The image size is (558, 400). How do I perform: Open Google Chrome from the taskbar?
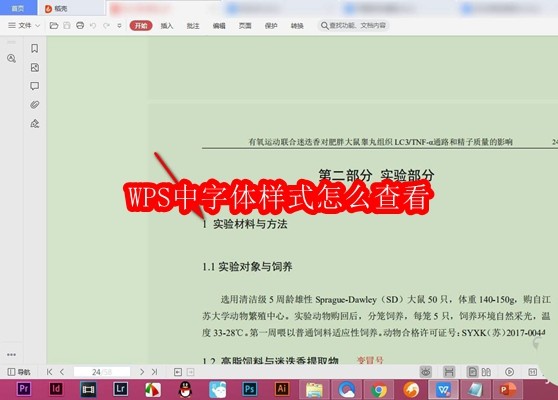point(379,390)
